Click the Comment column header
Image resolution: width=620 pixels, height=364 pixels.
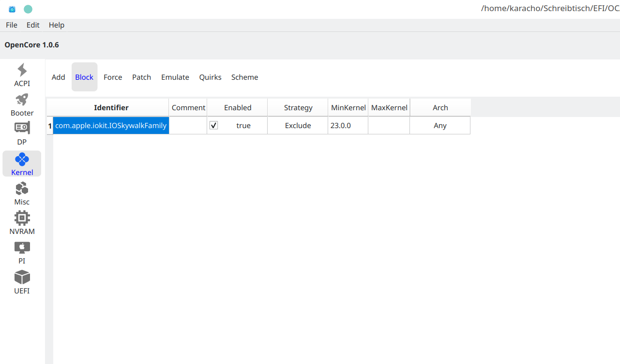tap(188, 108)
